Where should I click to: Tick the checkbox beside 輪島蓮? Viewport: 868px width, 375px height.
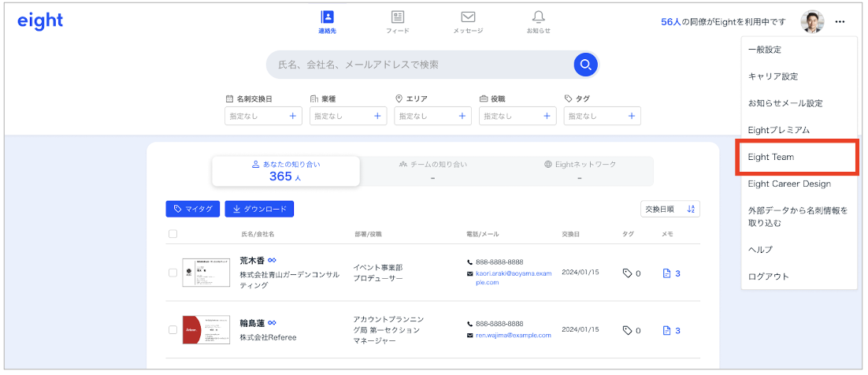(173, 330)
